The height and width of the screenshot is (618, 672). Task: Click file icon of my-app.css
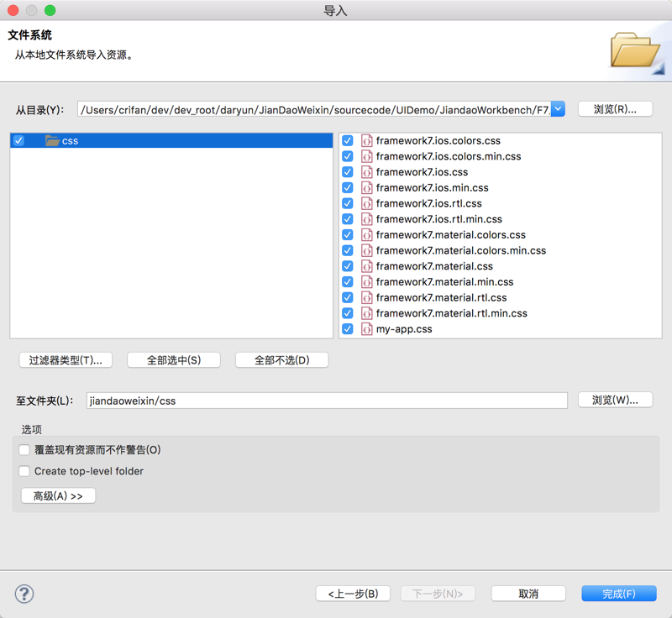tap(366, 329)
